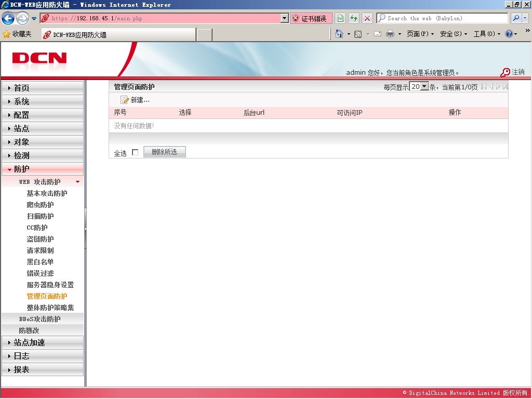Click the key icon beside 注销
The image size is (532, 399).
[505, 72]
